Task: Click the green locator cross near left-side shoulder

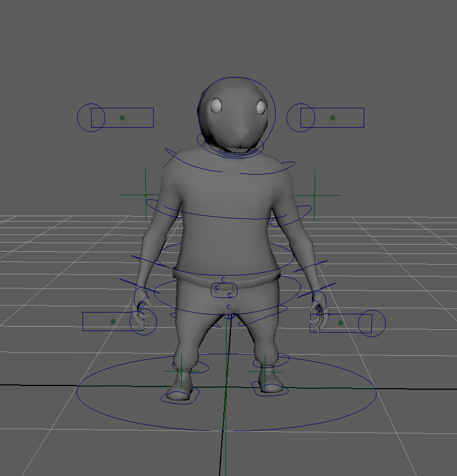Action: click(x=146, y=195)
